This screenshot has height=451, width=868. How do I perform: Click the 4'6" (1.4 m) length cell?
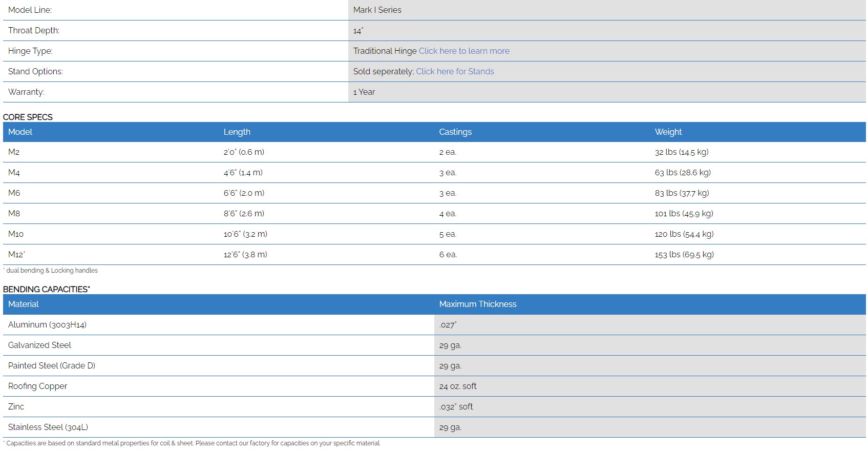point(243,172)
